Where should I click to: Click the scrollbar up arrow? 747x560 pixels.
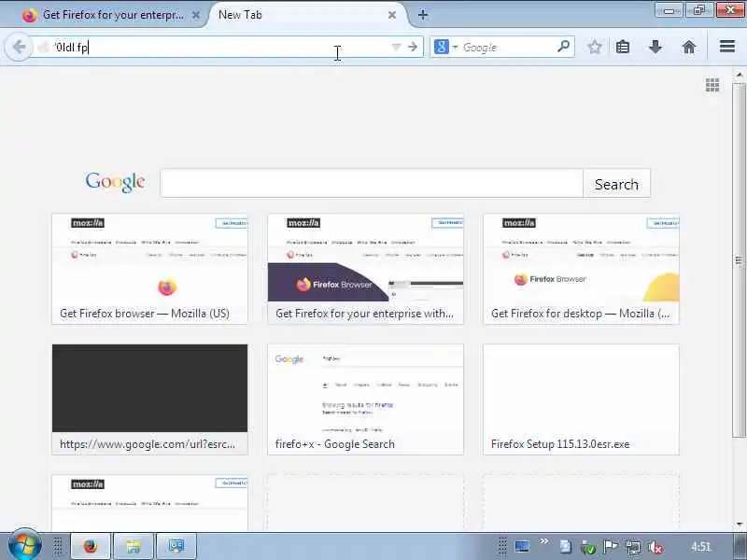739,75
